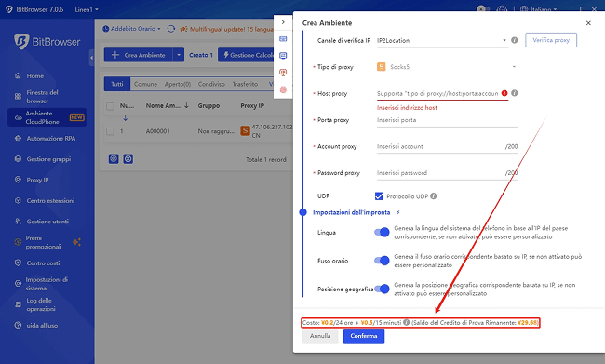Select the Condiviso tab
Screen dimensions: 605x364
coord(211,84)
